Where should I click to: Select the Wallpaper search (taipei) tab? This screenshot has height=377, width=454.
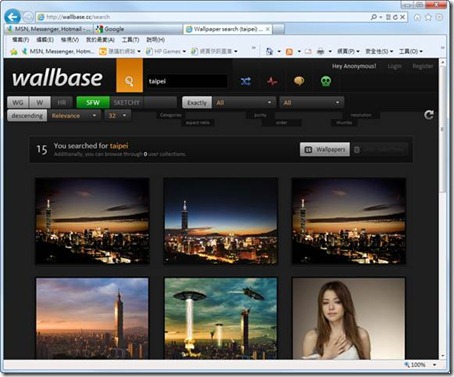[228, 29]
